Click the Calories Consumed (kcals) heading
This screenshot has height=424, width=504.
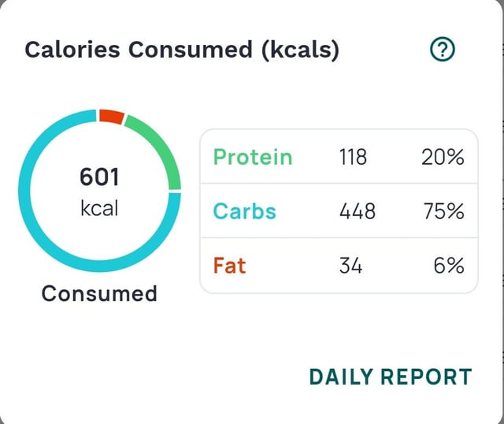(x=182, y=50)
